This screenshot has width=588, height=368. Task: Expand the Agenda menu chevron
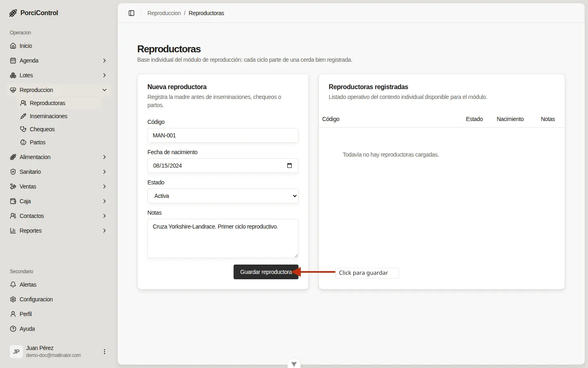pos(105,61)
